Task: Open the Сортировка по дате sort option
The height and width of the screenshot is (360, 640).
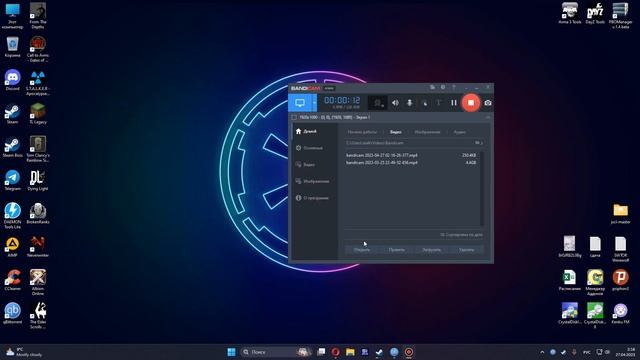Action: tap(461, 235)
